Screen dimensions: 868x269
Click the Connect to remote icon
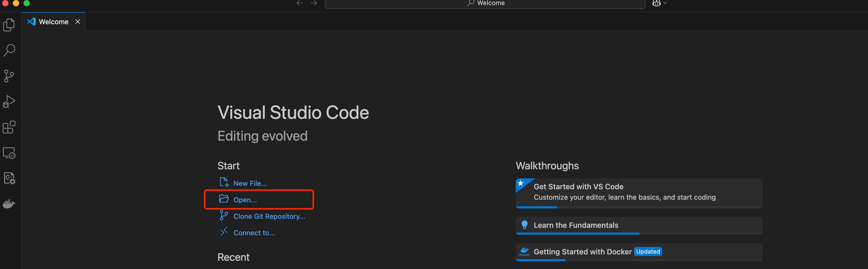pyautogui.click(x=224, y=232)
